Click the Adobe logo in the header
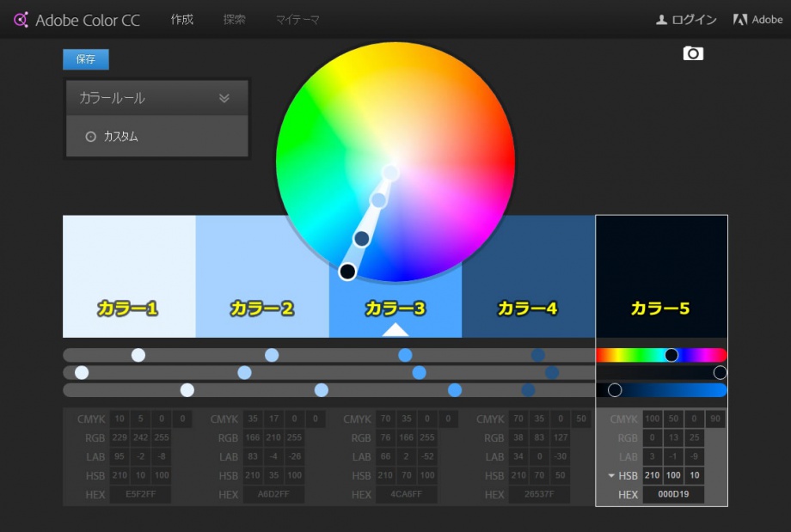 739,20
